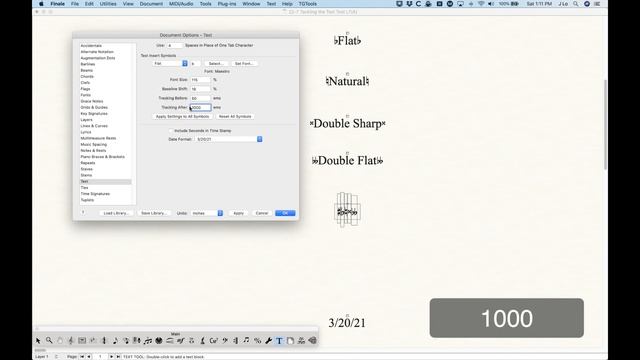This screenshot has width=640, height=360.
Task: Select the Hand Grabber tool
Action: coord(60,340)
